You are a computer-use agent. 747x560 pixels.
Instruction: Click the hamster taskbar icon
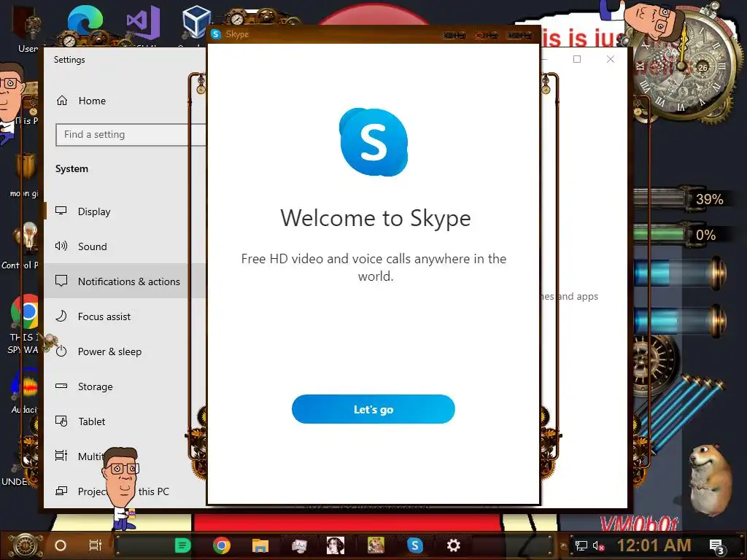click(x=376, y=545)
